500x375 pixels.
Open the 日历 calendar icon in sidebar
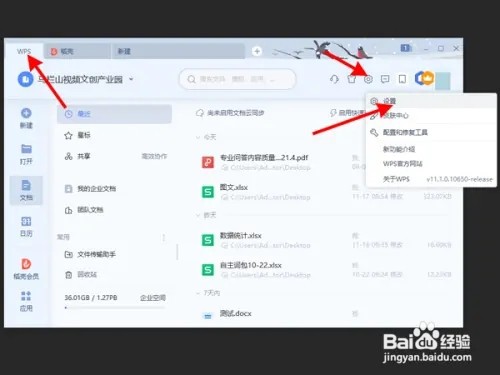tap(26, 221)
